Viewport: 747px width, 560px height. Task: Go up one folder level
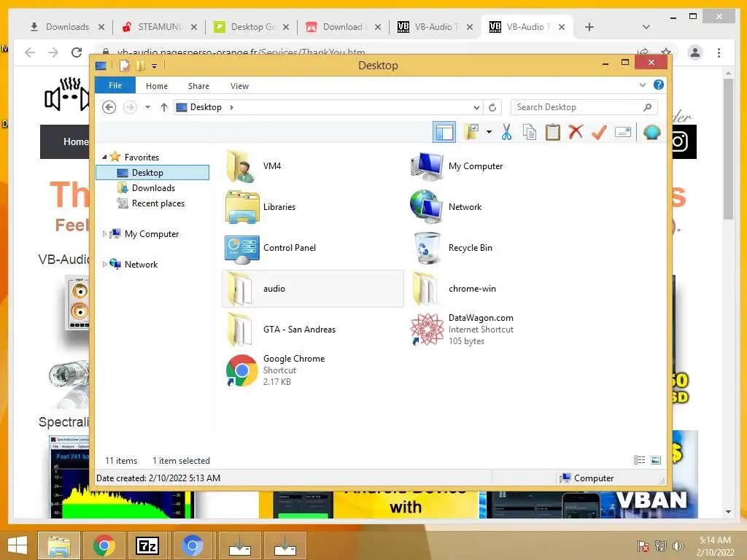click(164, 107)
